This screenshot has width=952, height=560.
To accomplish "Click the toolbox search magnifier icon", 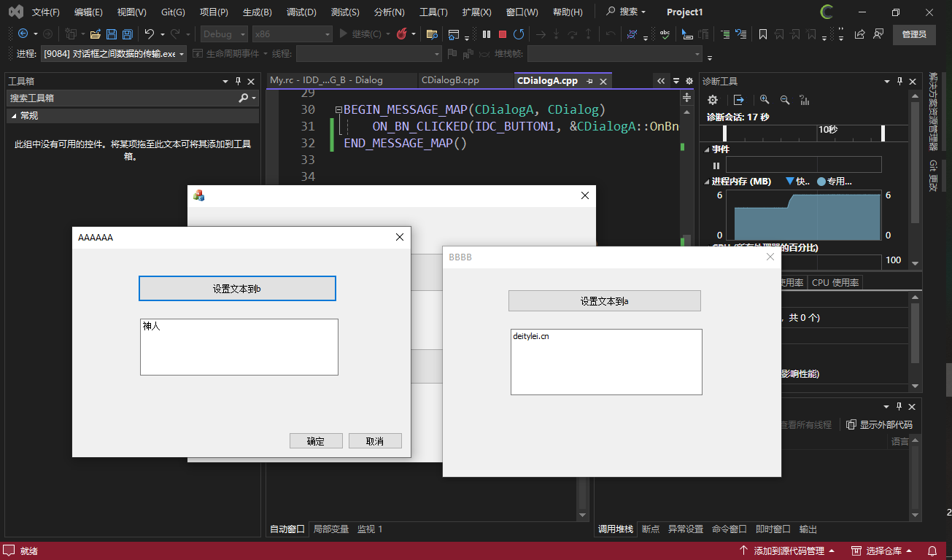I will pos(244,98).
